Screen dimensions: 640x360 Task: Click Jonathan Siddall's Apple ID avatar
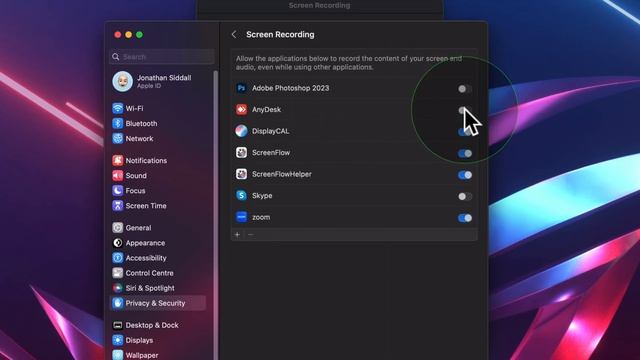tap(122, 81)
